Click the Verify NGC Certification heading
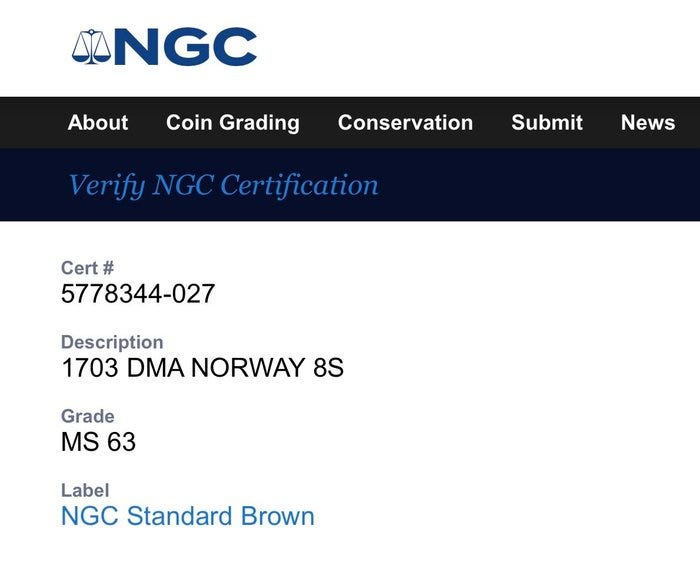 223,185
